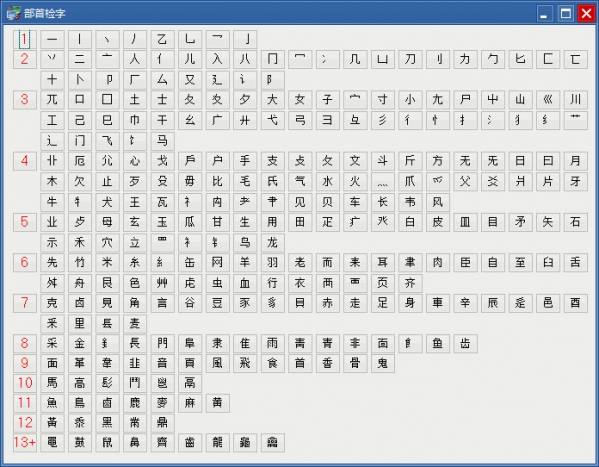This screenshot has height=467, width=599.
Task: Choose the 馬 radical button
Action: (x=52, y=383)
